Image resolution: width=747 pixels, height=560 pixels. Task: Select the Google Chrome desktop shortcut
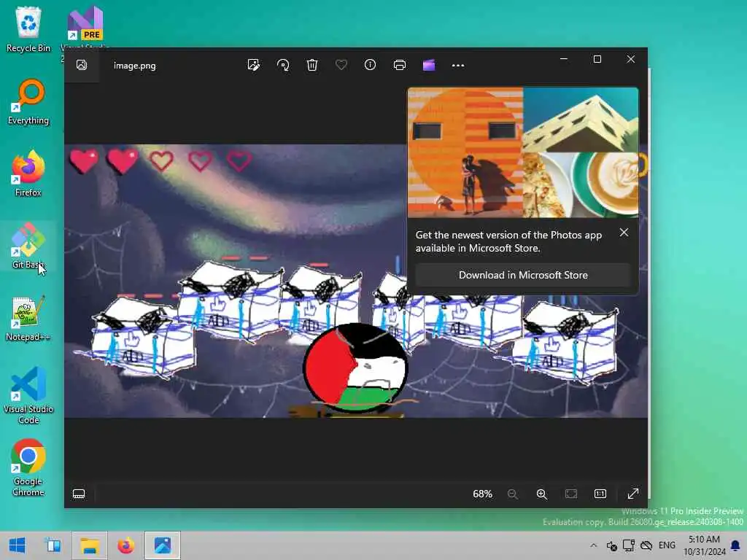pyautogui.click(x=28, y=467)
